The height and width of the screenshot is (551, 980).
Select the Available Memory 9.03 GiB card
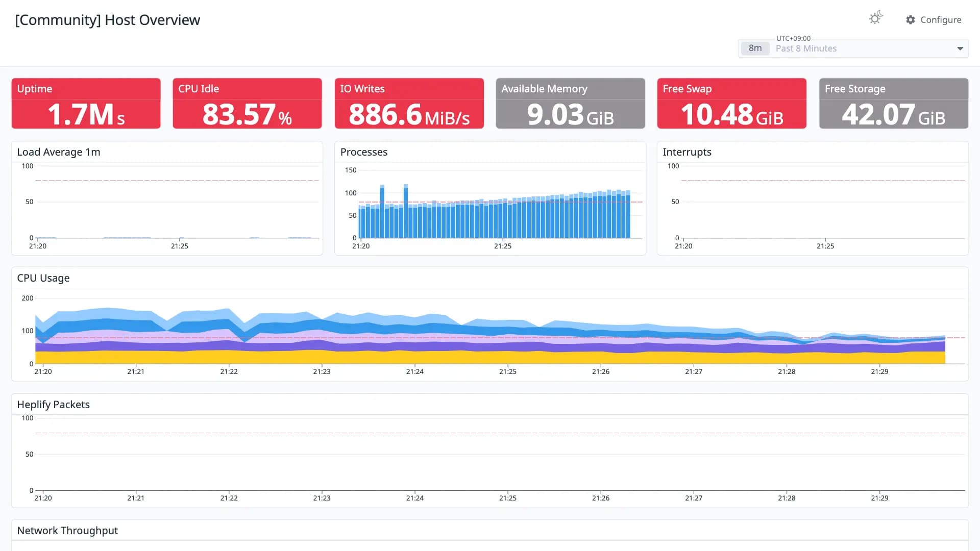(570, 104)
